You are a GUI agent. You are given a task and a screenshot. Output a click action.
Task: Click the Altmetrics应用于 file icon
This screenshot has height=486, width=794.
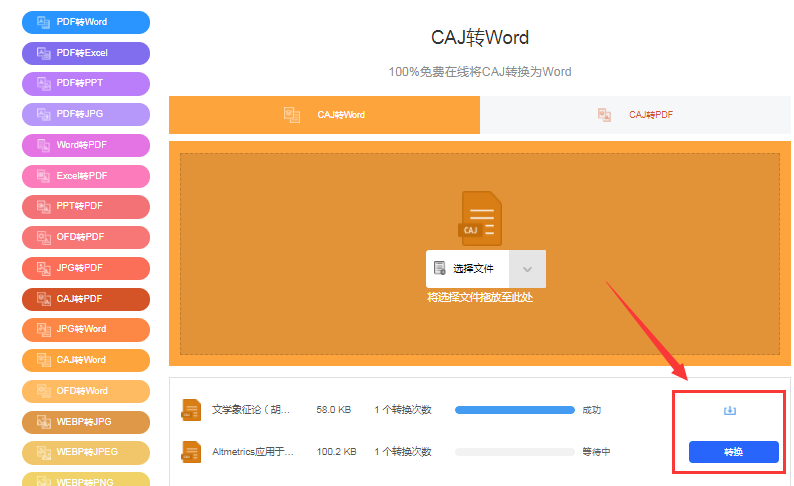(191, 452)
